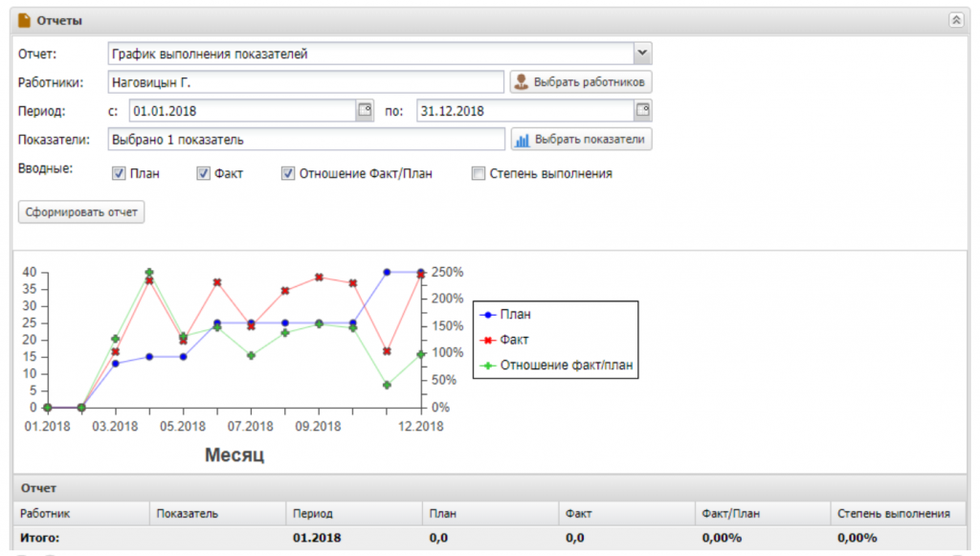The image size is (980, 556).
Task: Sort by the Факт/План column header
Action: (763, 514)
